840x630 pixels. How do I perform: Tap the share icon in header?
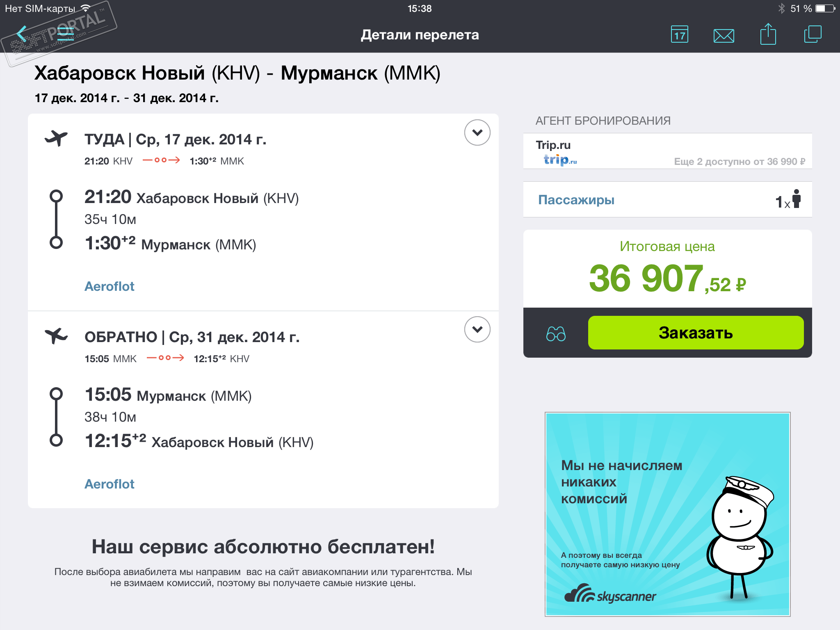click(x=768, y=34)
